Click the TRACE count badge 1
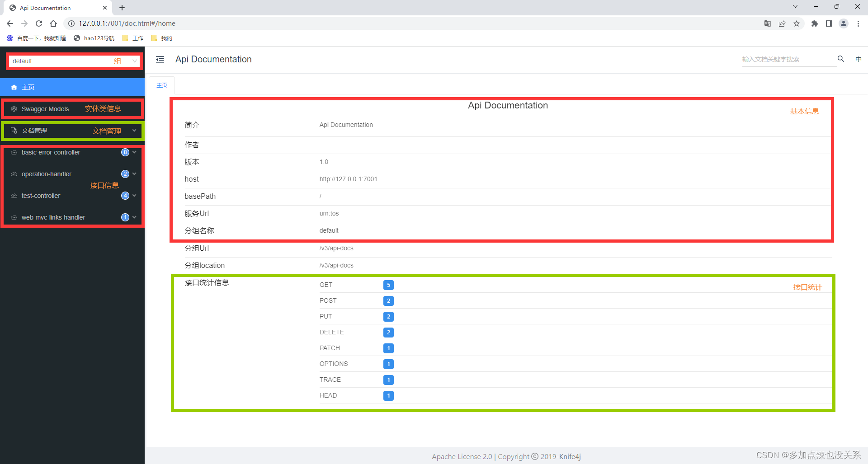This screenshot has width=868, height=464. [x=388, y=380]
